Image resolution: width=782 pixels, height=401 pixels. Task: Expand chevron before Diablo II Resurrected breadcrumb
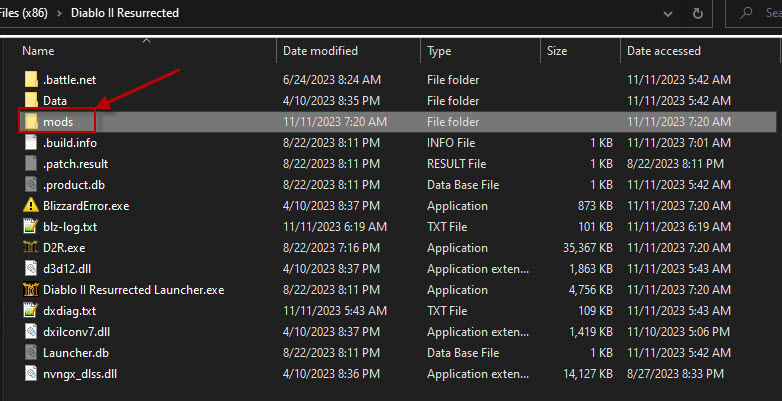coord(59,13)
